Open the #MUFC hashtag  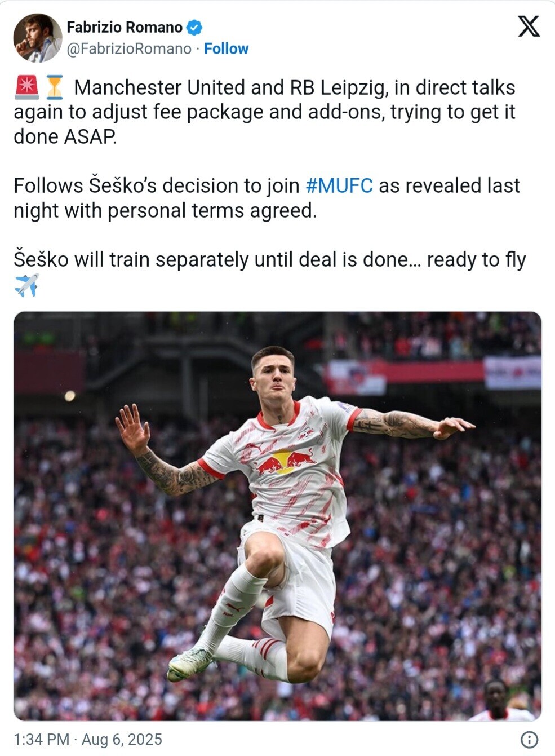(339, 185)
